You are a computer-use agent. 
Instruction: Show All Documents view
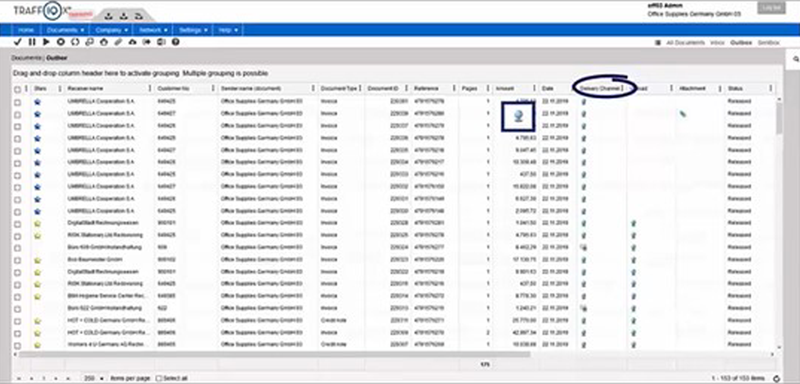(x=685, y=43)
